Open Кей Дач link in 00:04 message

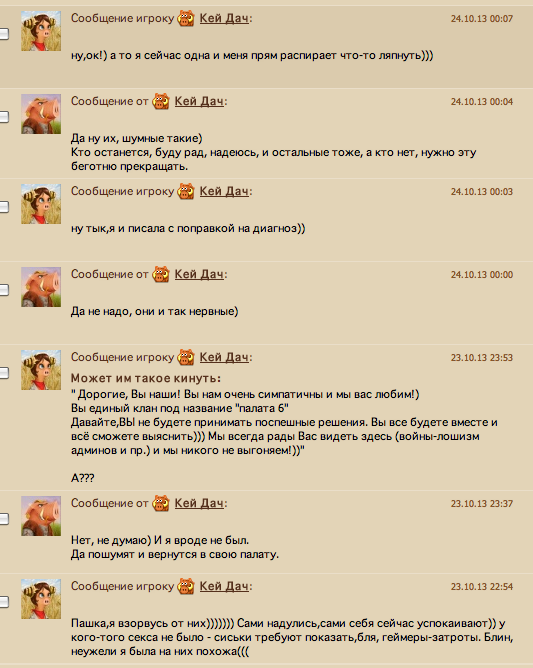(x=199, y=101)
